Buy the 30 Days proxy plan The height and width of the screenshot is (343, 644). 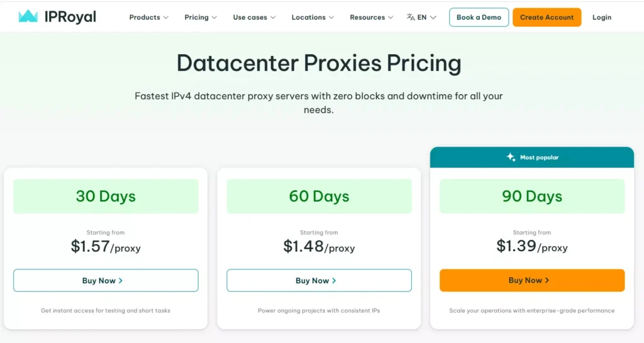click(x=106, y=281)
